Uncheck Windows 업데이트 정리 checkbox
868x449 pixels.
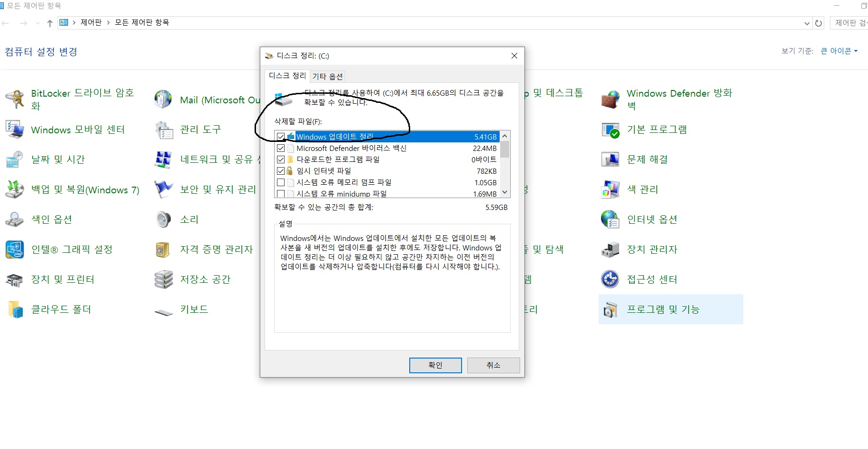click(x=281, y=137)
